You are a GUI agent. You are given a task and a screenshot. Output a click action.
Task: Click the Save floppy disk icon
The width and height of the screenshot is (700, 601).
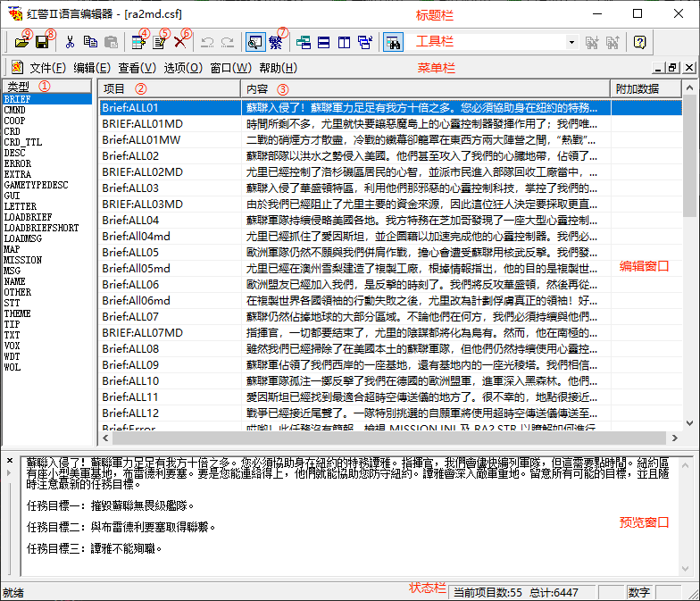pos(42,43)
